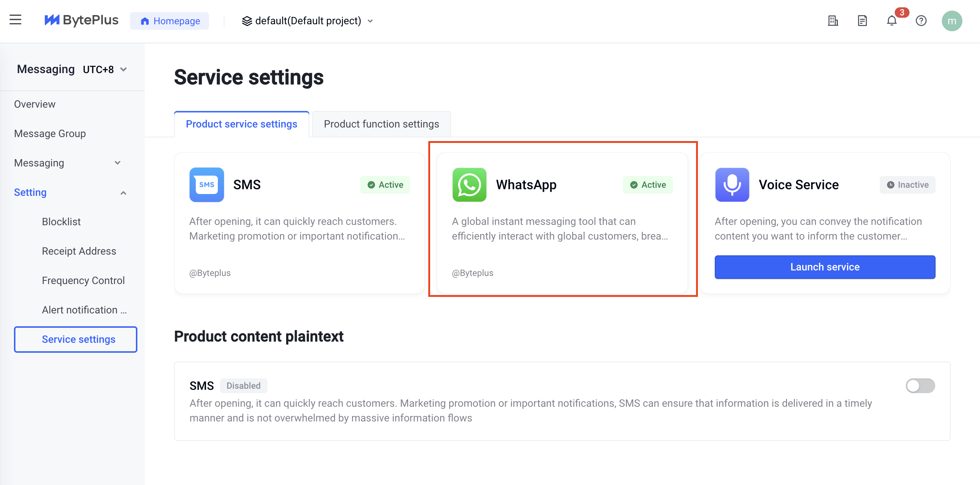Open the default project dropdown
Viewport: 980px width, 485px height.
point(307,21)
